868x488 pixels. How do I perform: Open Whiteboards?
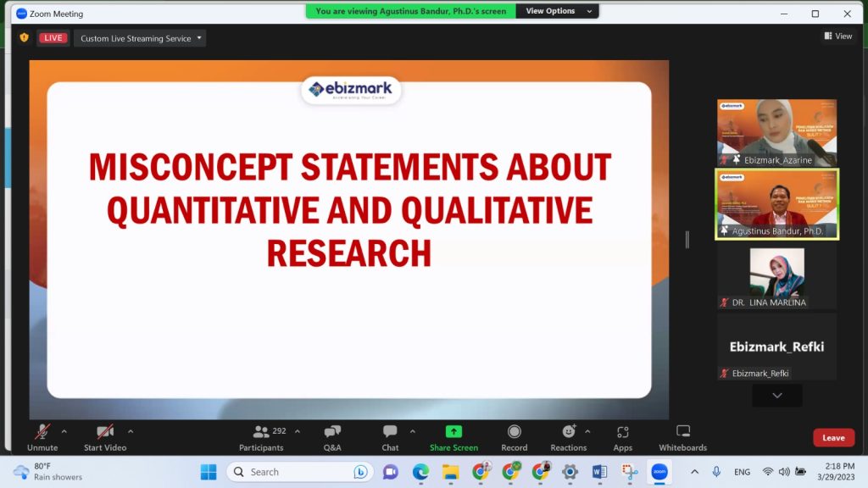point(682,437)
